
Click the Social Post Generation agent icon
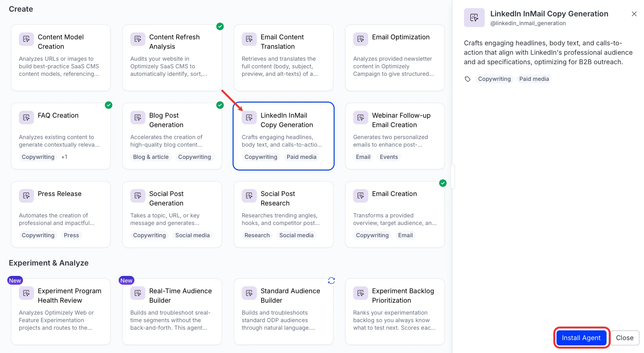tap(138, 196)
